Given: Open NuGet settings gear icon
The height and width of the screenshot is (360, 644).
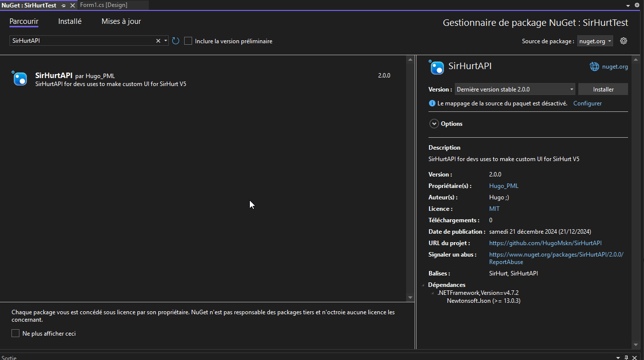Looking at the screenshot, I should 624,41.
